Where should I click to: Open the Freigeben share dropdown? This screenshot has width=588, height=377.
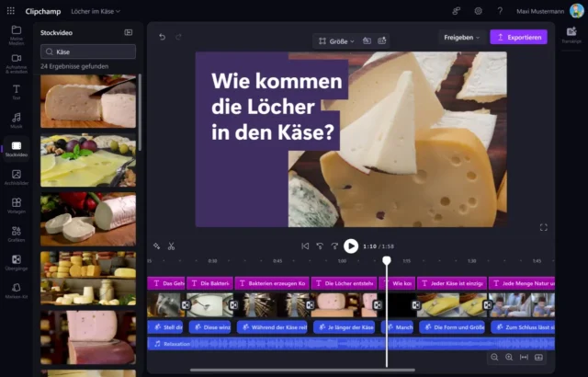point(461,37)
